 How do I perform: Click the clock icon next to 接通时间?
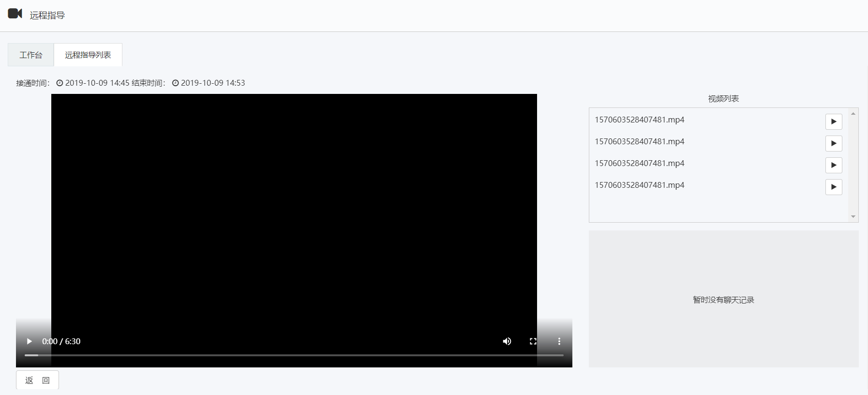coord(60,83)
